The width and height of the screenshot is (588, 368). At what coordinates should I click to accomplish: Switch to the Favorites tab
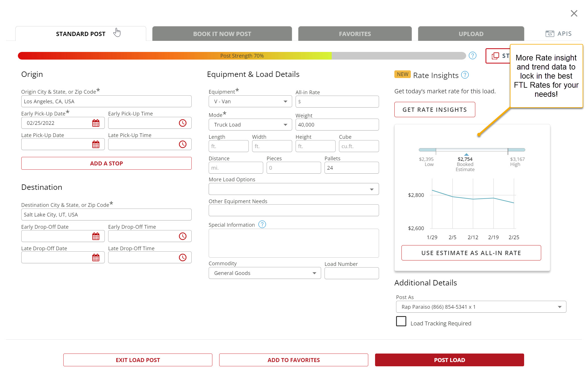[x=355, y=33]
